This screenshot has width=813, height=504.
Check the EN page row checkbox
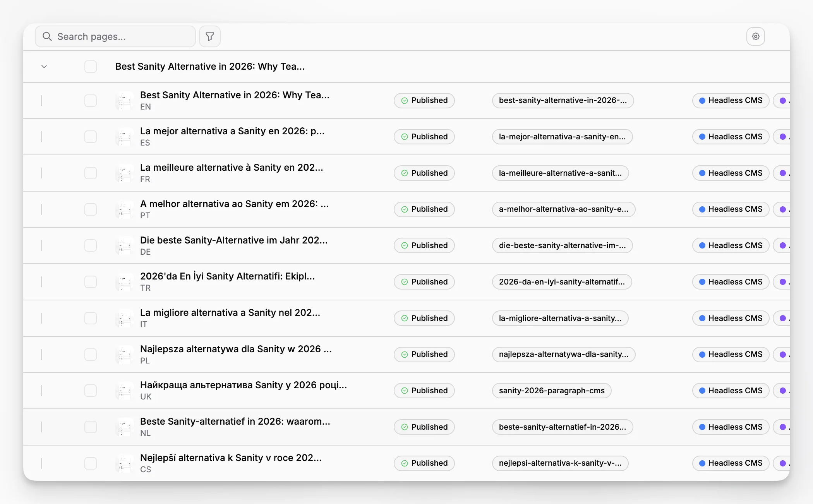(91, 101)
